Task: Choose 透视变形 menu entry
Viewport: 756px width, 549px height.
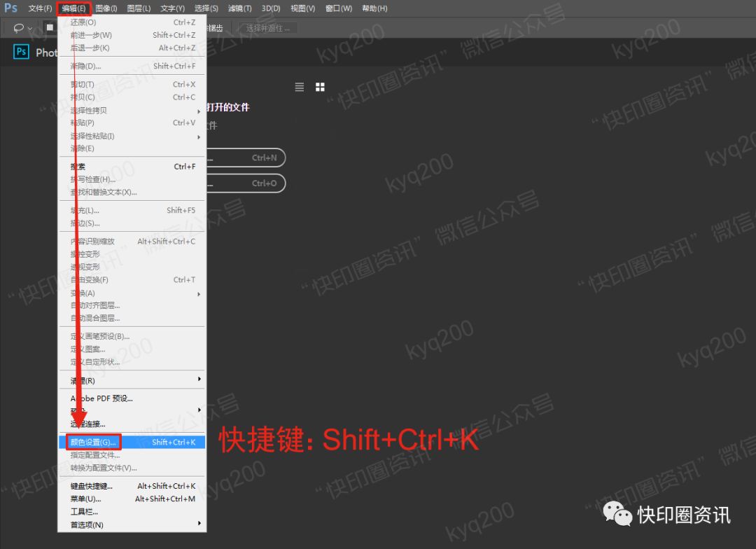Action: tap(132, 267)
